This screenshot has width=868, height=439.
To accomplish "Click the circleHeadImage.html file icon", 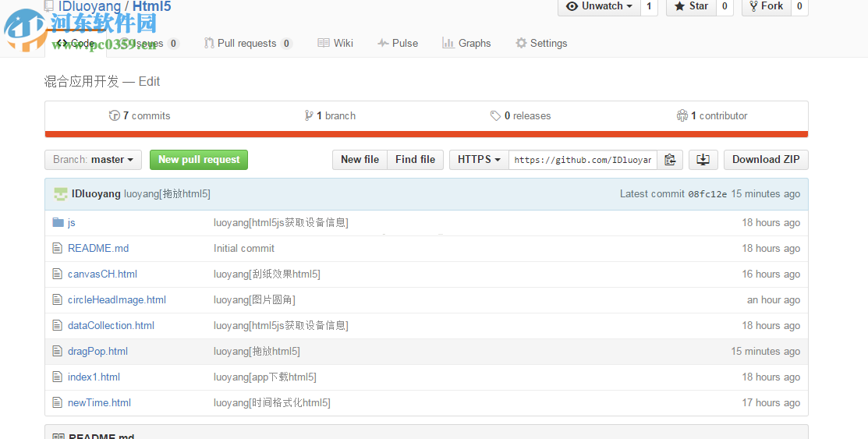I will [58, 299].
